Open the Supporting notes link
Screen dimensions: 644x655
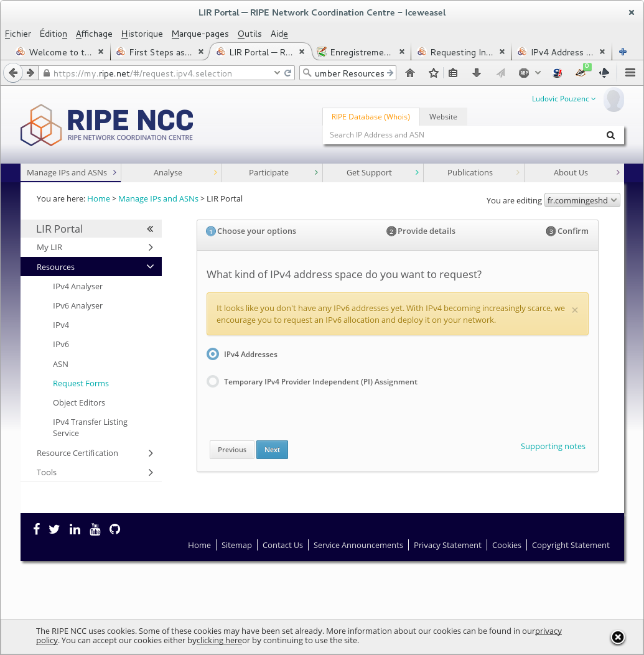[x=553, y=446]
